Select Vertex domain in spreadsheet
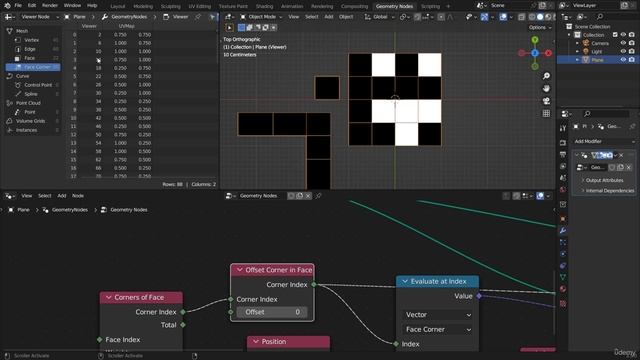 (31, 40)
